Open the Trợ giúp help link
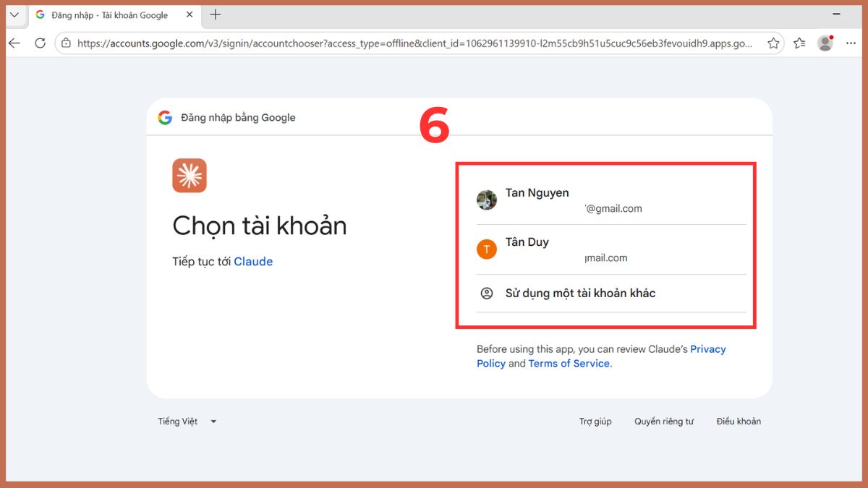Viewport: 868px width, 488px height. (x=595, y=421)
